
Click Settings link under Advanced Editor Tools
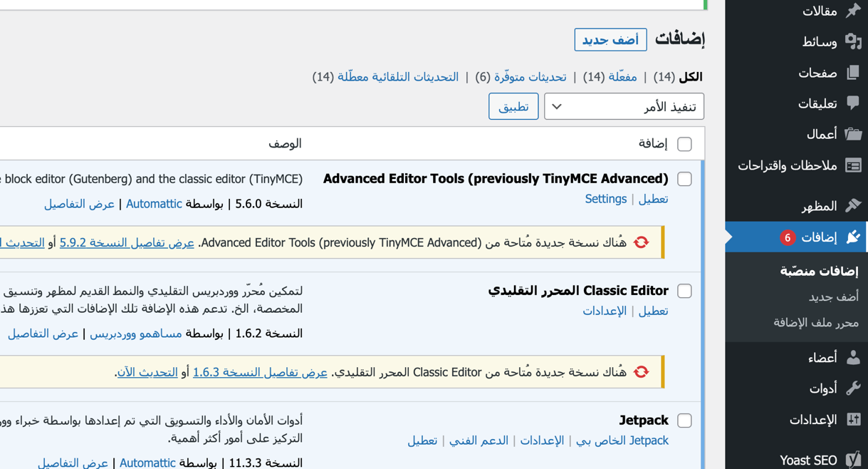(x=605, y=199)
